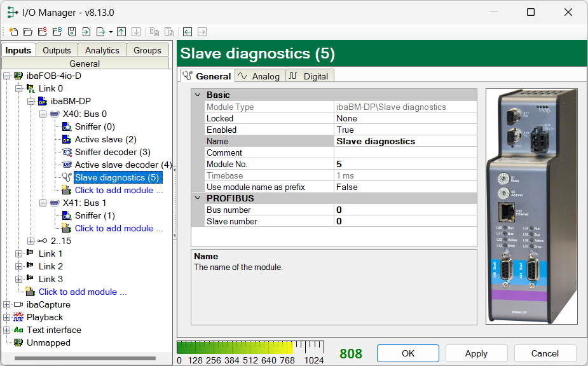Collapse the PROFIBUS property section

click(x=198, y=198)
